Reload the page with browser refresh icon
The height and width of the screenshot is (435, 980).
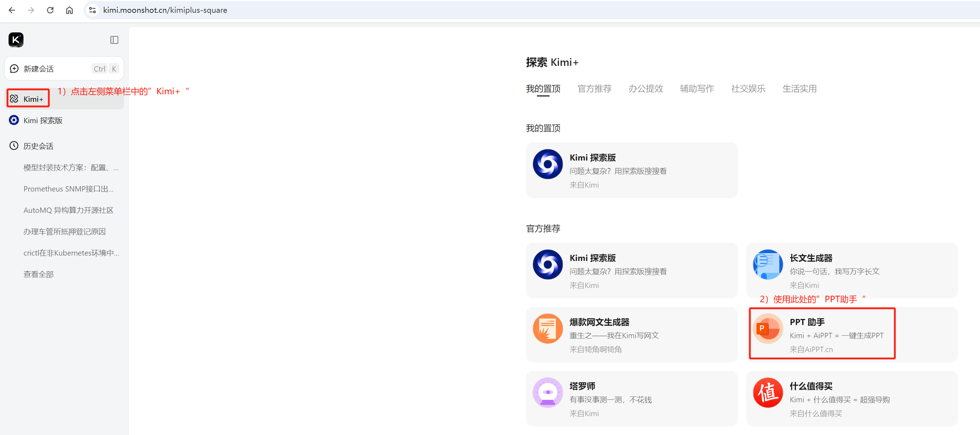point(50,10)
